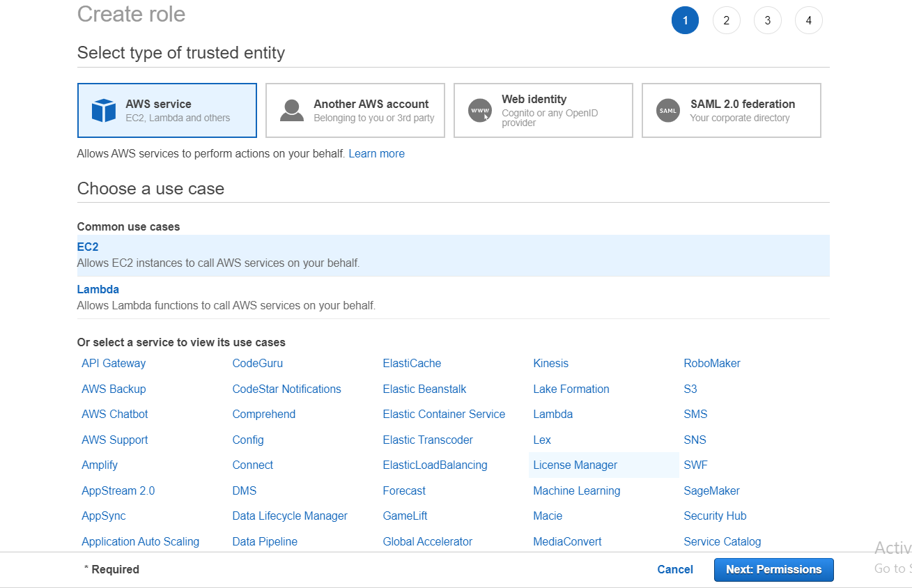Click the AWS service cube icon
Screen dimensions: 912x588
[x=104, y=111]
